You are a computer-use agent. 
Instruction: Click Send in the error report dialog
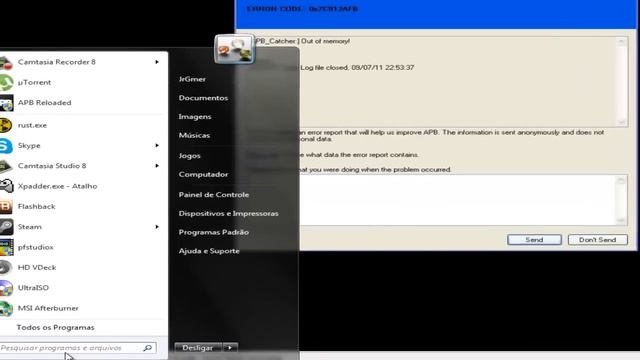pos(534,240)
